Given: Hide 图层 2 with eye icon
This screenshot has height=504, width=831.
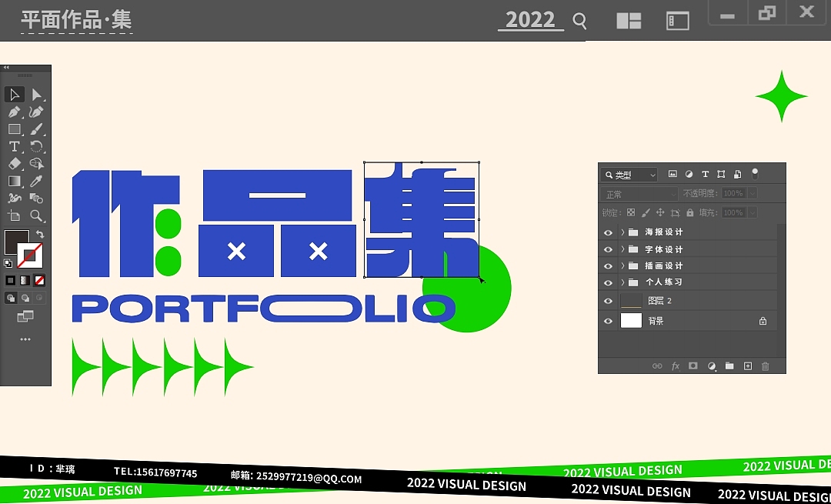Looking at the screenshot, I should tap(609, 301).
